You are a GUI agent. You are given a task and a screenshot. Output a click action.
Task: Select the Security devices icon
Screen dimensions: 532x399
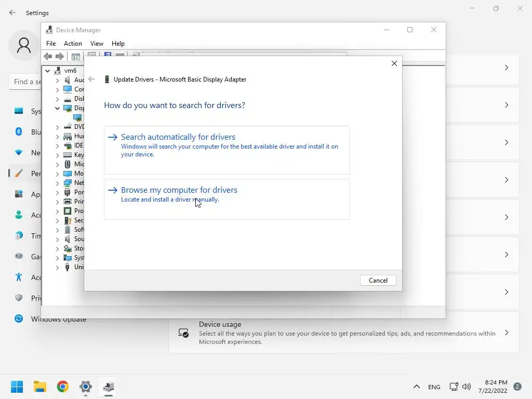(x=68, y=220)
